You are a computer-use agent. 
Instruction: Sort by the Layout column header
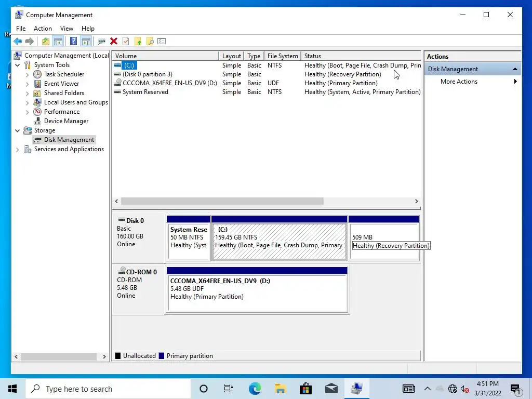pyautogui.click(x=231, y=56)
